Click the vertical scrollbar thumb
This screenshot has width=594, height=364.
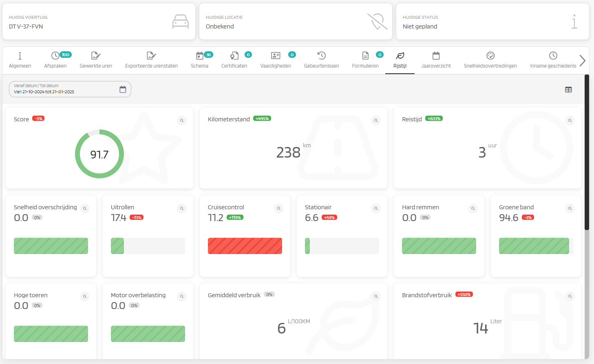[587, 152]
